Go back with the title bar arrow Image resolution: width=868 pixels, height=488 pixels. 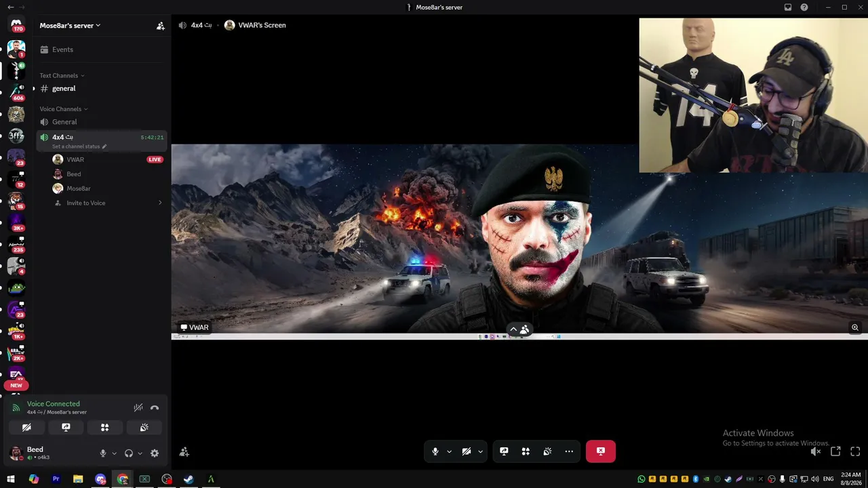10,7
